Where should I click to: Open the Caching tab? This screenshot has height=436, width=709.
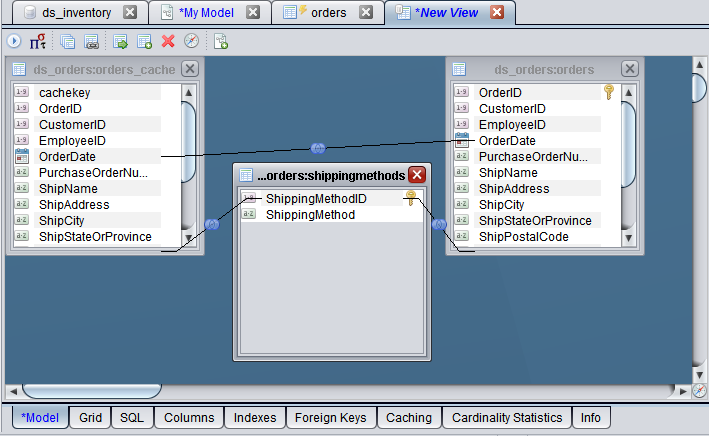(x=409, y=417)
